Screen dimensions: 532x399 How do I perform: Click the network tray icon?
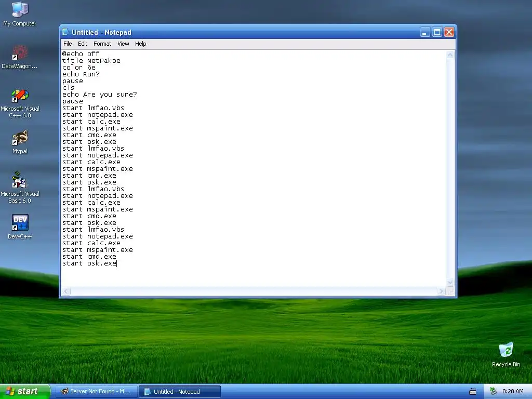click(x=494, y=391)
